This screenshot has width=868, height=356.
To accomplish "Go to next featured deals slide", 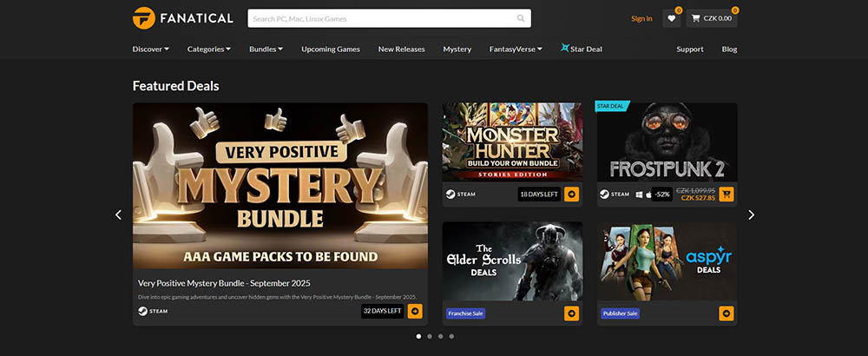I will (752, 215).
